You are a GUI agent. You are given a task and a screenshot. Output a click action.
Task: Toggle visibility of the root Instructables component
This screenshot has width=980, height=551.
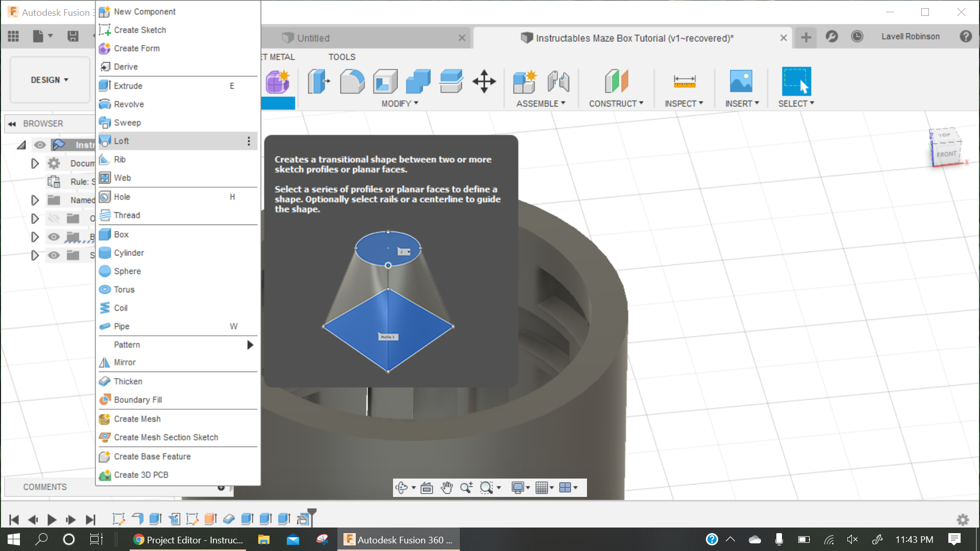40,145
